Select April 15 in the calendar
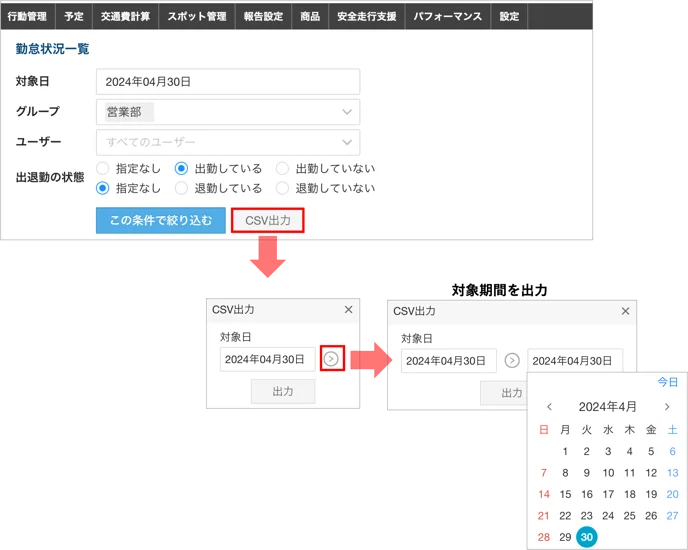The height and width of the screenshot is (550, 688). tap(565, 494)
